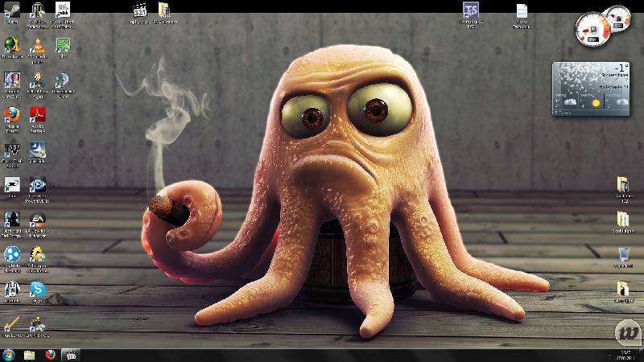Open the Grand Theft Auto IV shortcut
The height and width of the screenshot is (362, 644).
point(12,150)
